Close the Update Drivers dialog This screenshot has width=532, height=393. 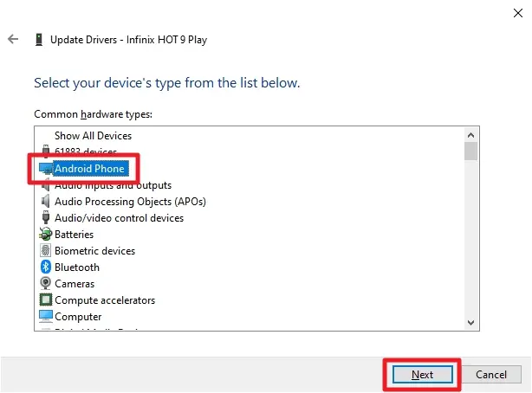(x=518, y=13)
